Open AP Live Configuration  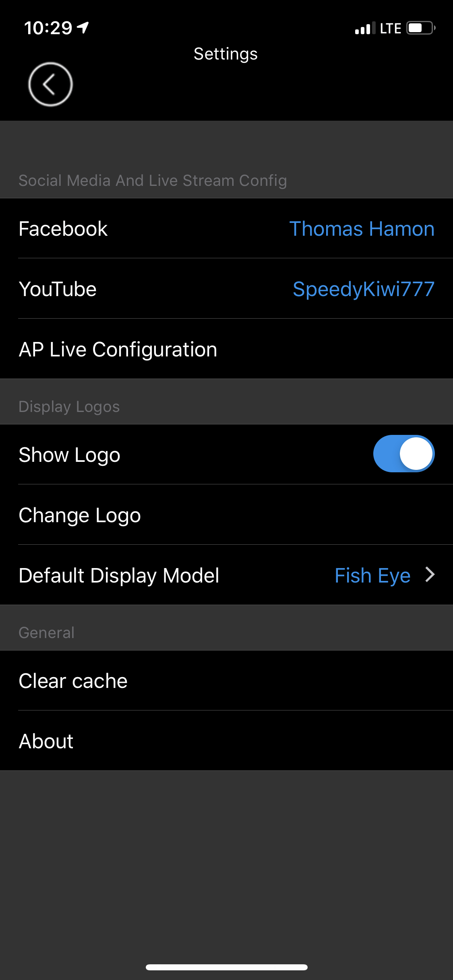coord(118,349)
